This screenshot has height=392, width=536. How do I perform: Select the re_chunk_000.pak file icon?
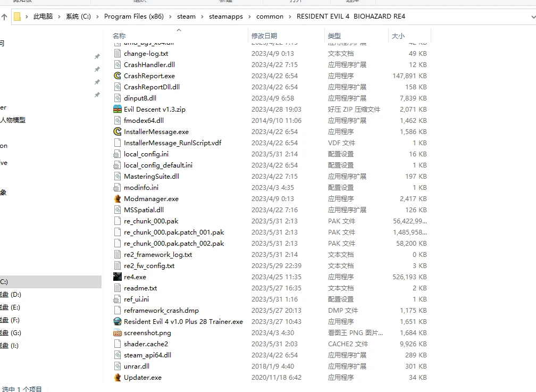(x=117, y=221)
